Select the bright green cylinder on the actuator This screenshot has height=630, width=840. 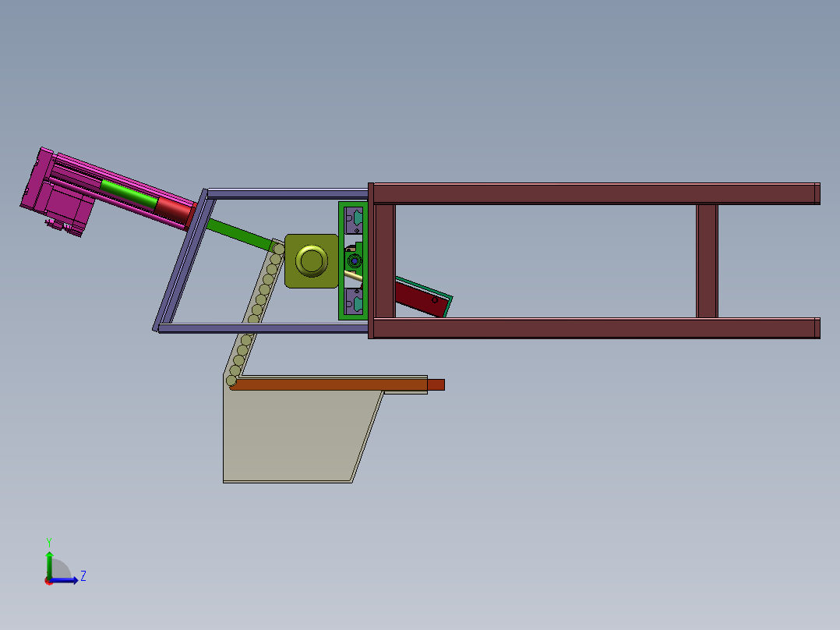click(128, 193)
